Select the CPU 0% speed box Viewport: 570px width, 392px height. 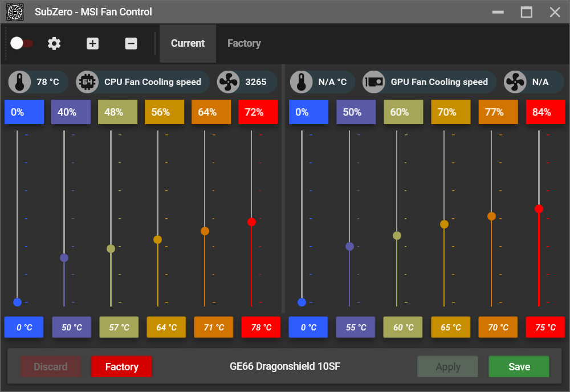pos(24,112)
